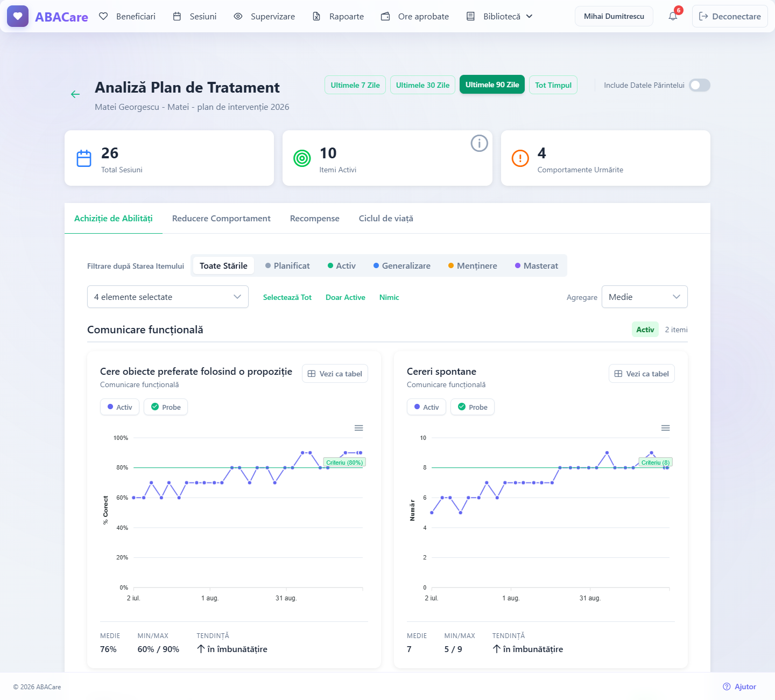Open chart menu for Cereri spontane
This screenshot has height=700, width=775.
point(666,428)
